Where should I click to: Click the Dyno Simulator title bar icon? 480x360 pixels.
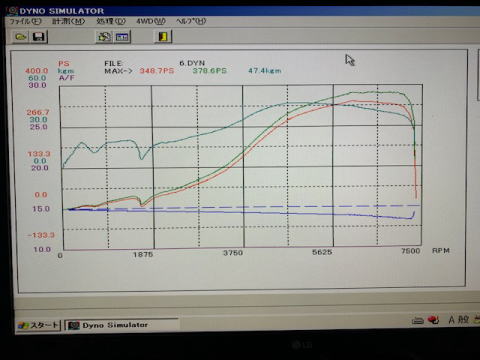point(13,11)
